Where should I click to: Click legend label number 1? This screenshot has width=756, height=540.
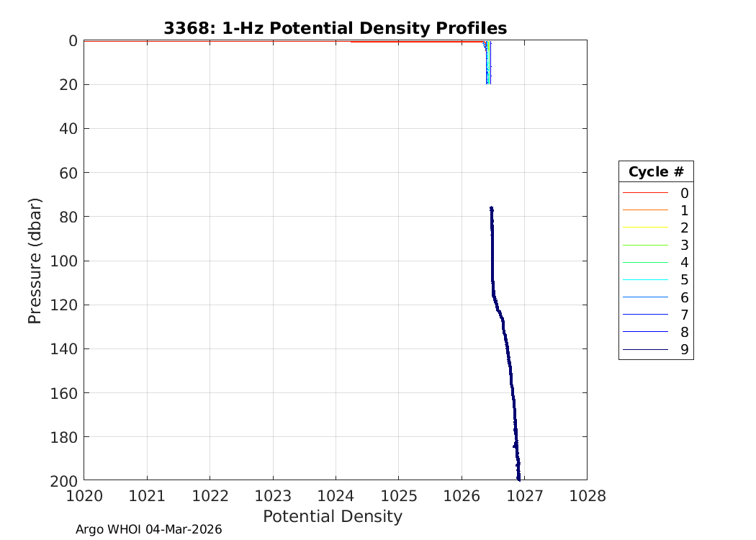(x=684, y=210)
